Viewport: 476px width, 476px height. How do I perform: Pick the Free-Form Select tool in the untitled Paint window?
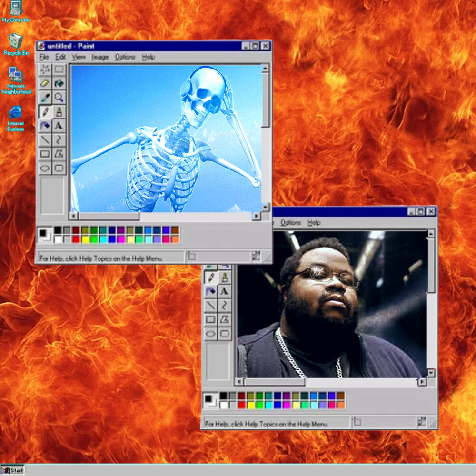tap(45, 69)
